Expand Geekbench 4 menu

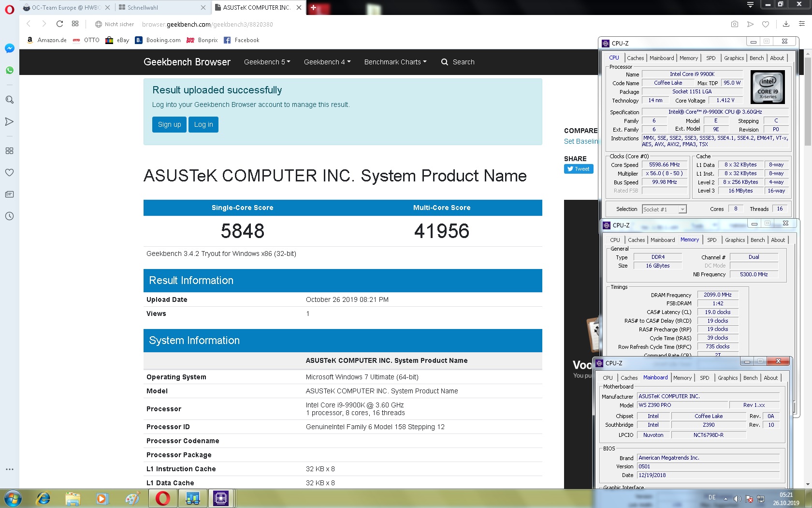327,62
